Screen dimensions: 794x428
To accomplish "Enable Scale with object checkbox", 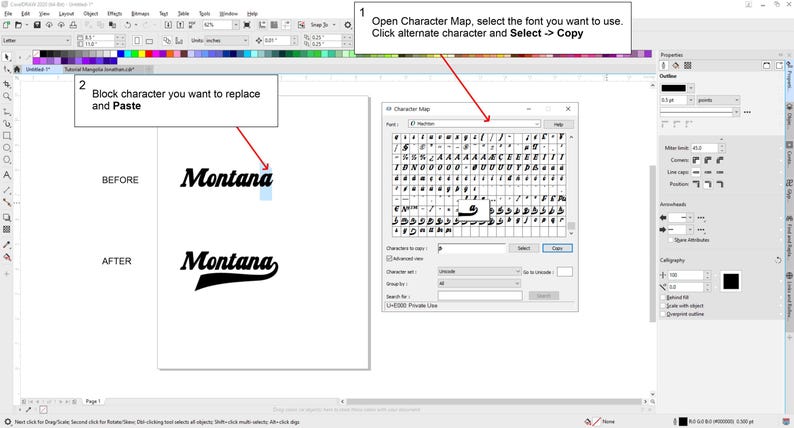I will click(663, 306).
